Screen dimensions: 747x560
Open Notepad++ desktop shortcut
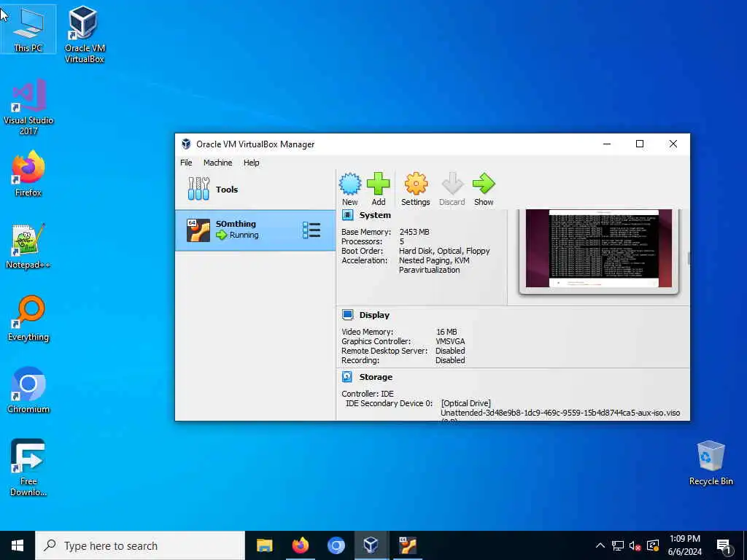point(28,246)
